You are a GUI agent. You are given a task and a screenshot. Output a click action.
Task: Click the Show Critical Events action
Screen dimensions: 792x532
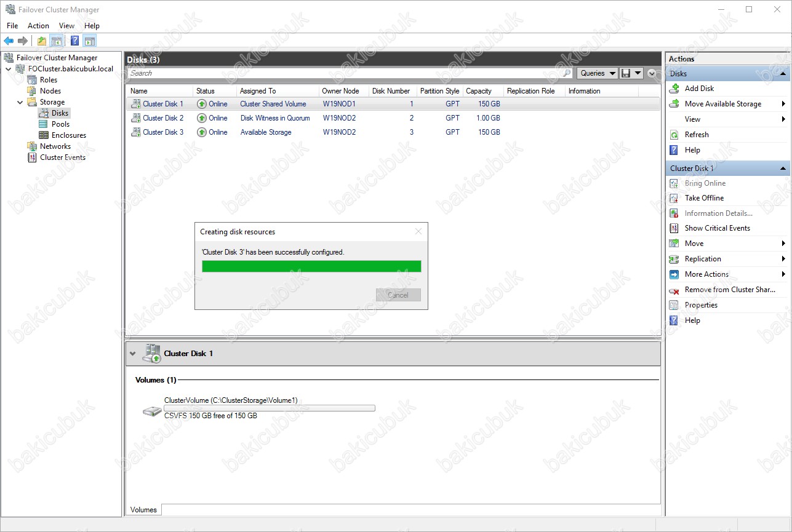click(718, 228)
